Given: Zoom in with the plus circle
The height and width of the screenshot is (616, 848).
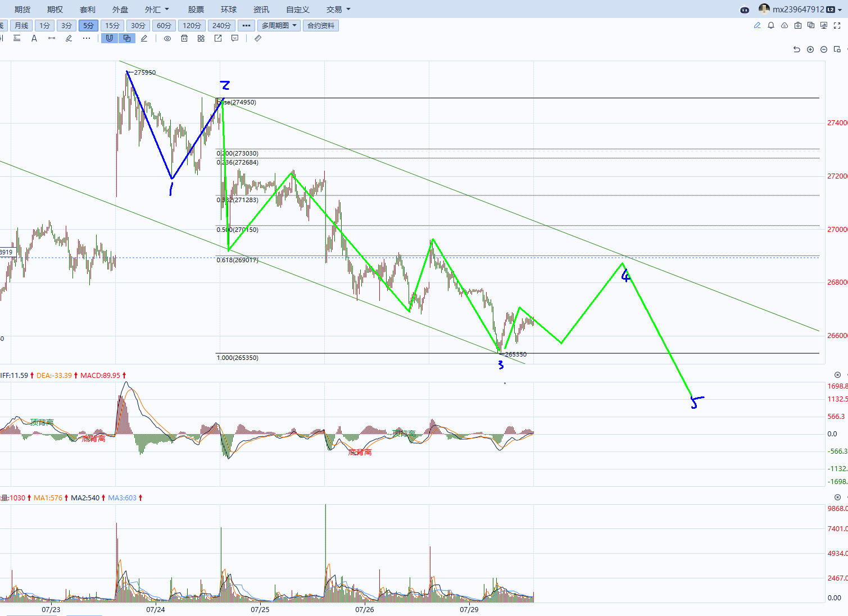Looking at the screenshot, I should point(810,49).
